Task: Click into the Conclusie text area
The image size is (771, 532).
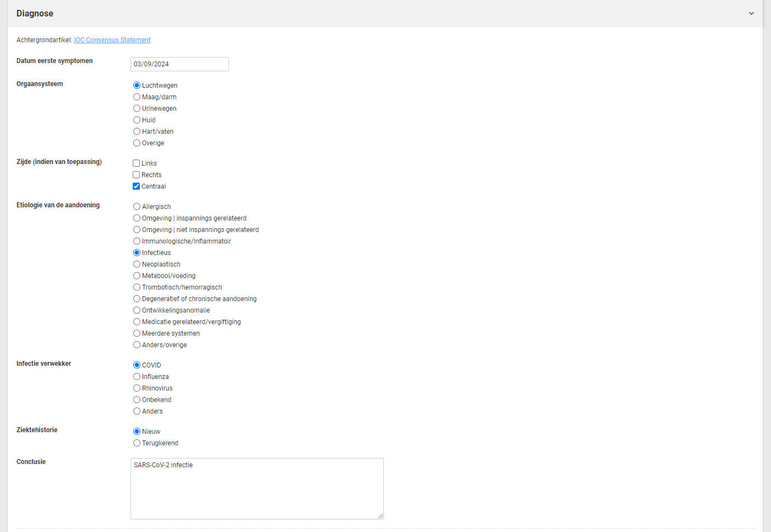Action: tap(257, 488)
